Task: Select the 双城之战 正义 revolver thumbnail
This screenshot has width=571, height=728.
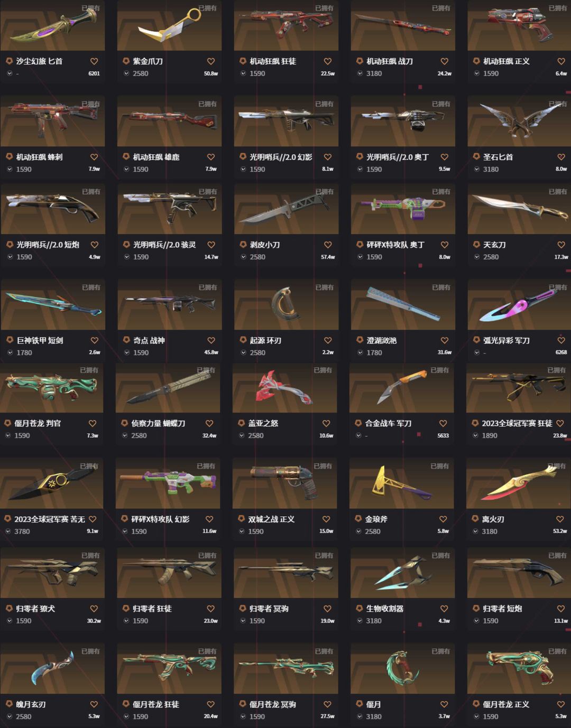Action: click(x=285, y=483)
